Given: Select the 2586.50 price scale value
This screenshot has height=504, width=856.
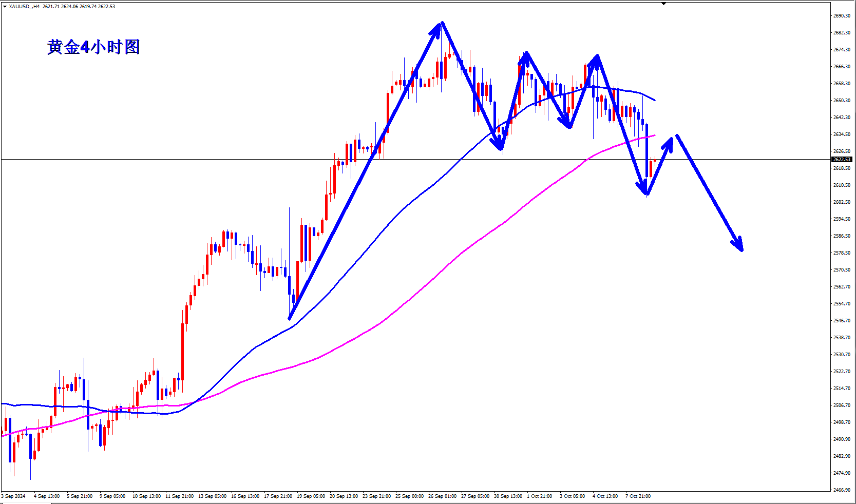Looking at the screenshot, I should tap(842, 236).
